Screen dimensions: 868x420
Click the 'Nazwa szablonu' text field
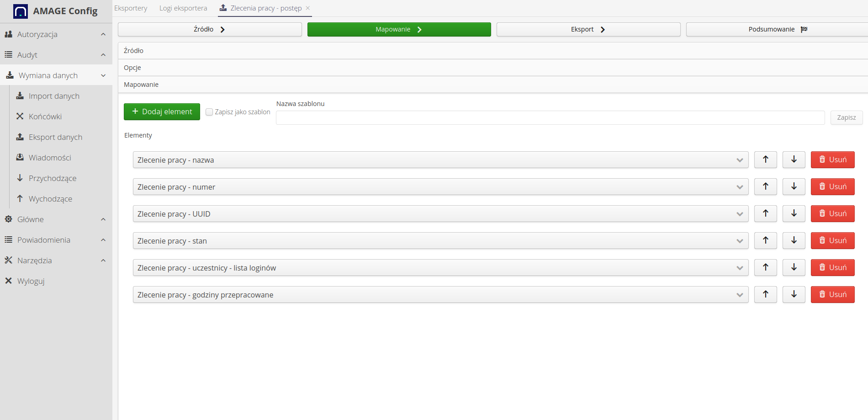(550, 117)
